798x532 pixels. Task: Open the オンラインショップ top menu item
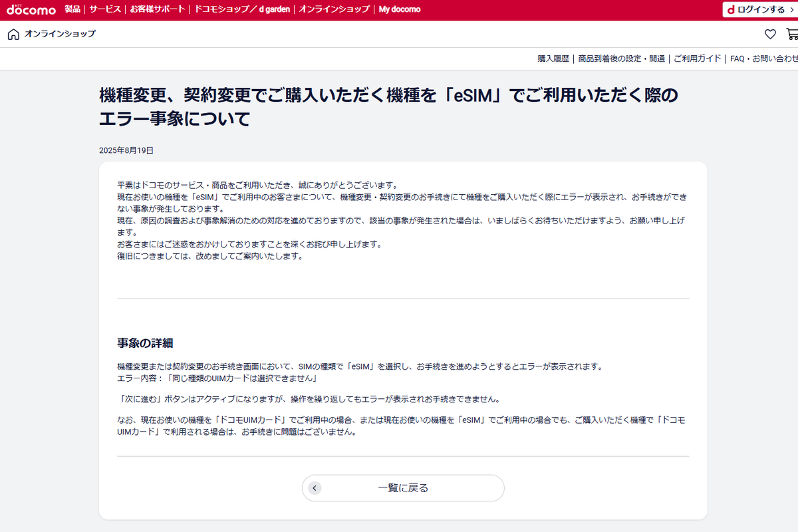[334, 10]
